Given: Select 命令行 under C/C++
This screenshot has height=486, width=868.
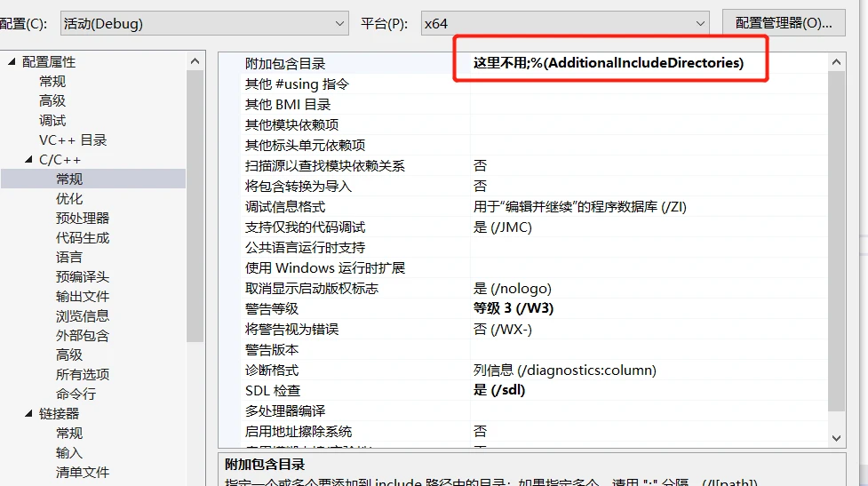Looking at the screenshot, I should click(x=76, y=394).
